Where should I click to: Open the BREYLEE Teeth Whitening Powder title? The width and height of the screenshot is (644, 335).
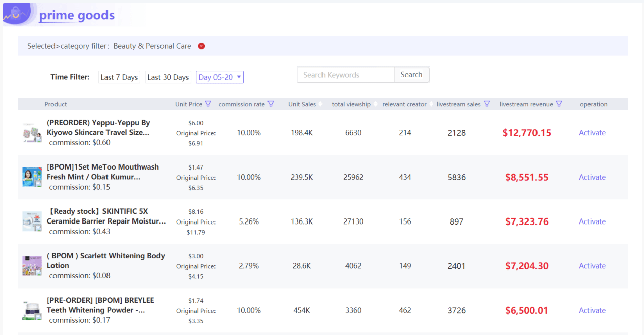pos(100,305)
